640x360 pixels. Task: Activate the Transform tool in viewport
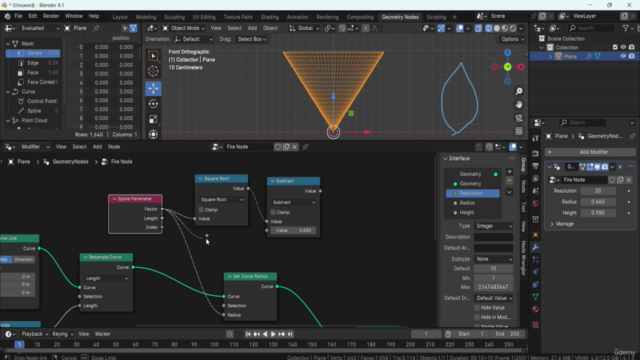click(x=153, y=134)
